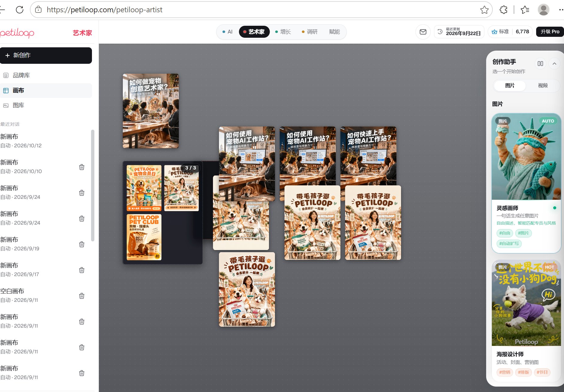Switch to the 增长 mode tab
Screen dimensions: 564x392
point(283,32)
